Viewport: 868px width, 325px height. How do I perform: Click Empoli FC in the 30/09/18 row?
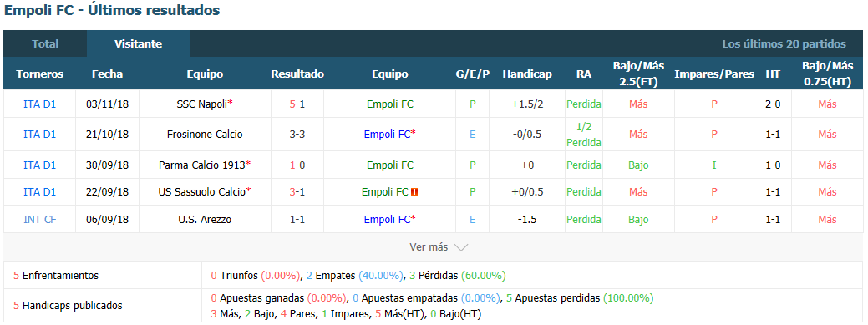tap(389, 165)
